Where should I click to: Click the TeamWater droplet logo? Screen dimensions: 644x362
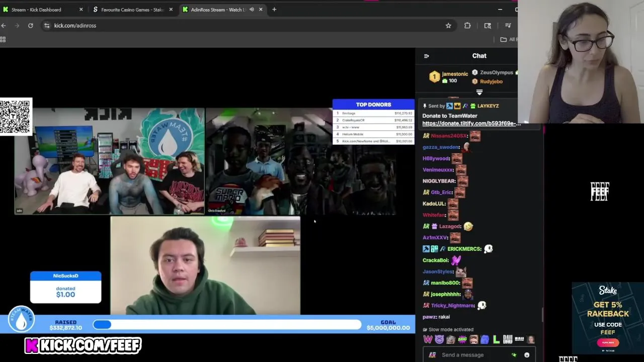tap(21, 319)
